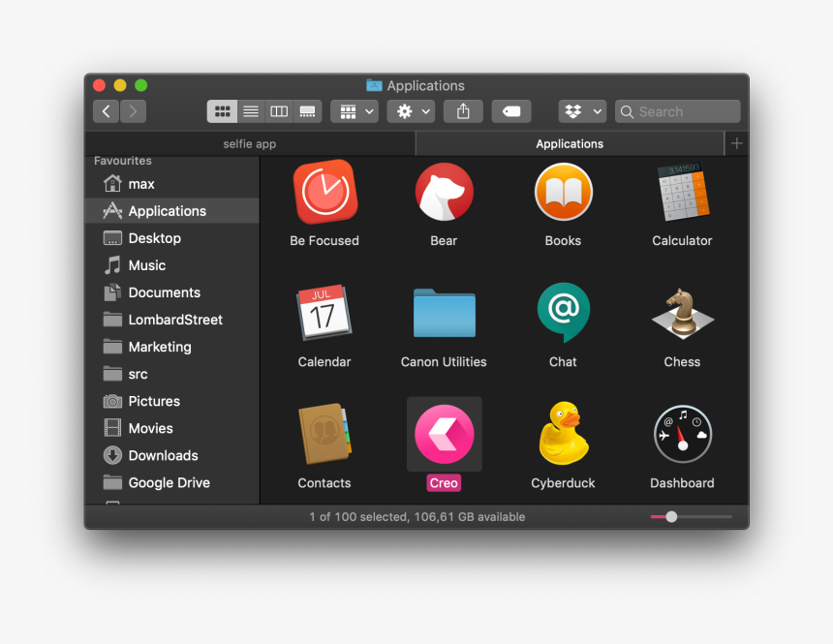Click the Cyberduck label
833x644 pixels.
tap(563, 483)
